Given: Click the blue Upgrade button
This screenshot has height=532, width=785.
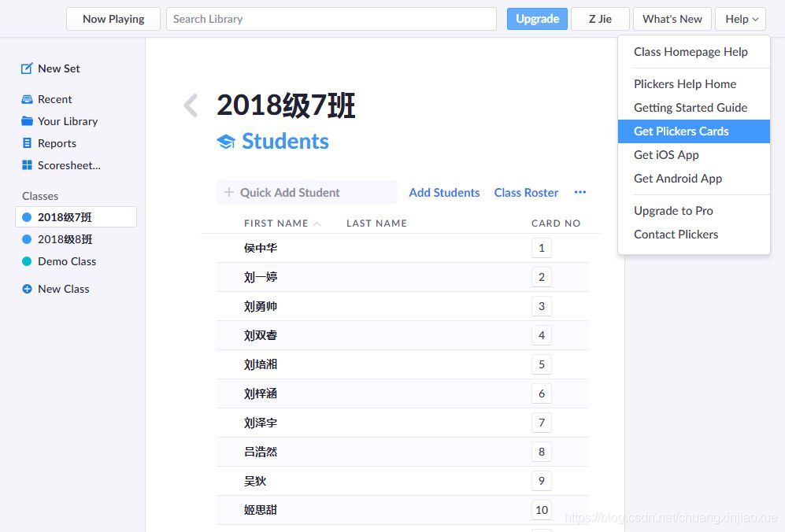Looking at the screenshot, I should 537,19.
